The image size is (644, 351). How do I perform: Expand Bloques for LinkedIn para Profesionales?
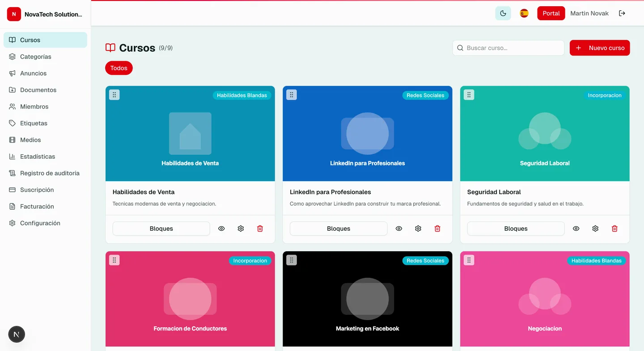[x=339, y=228]
